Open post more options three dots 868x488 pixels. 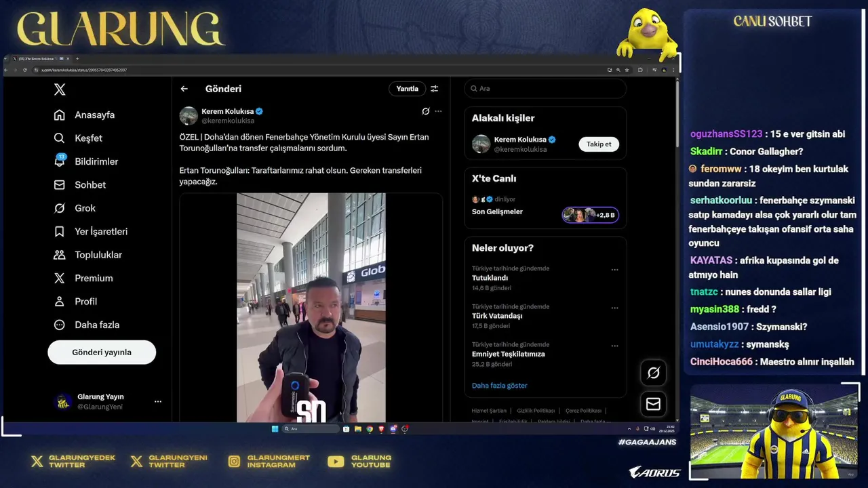coord(438,111)
